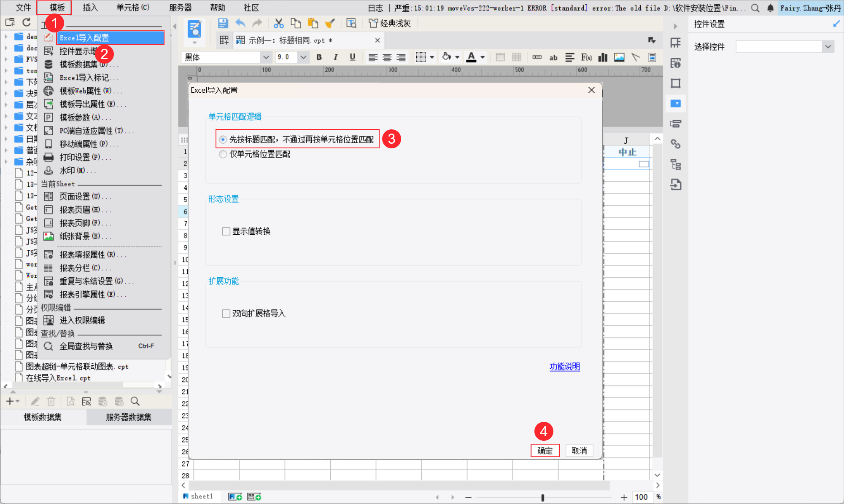Enable the 显示值转换 checkbox

click(x=226, y=231)
